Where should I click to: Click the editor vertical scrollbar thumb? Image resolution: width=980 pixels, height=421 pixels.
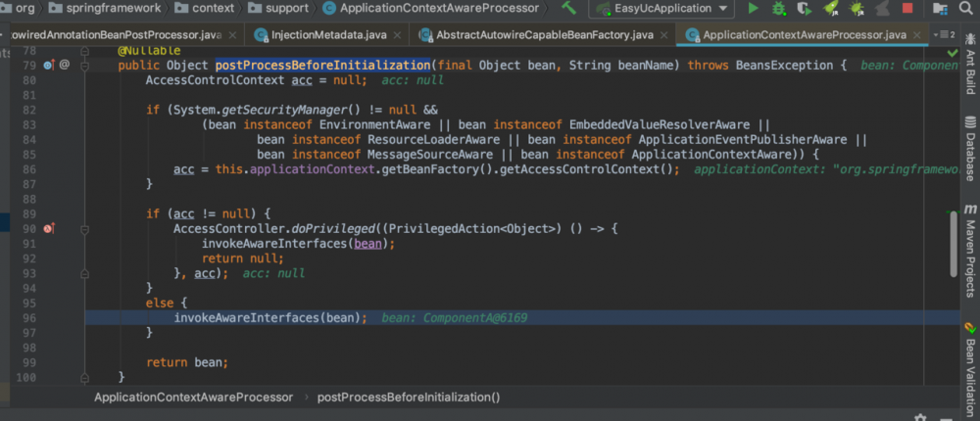tap(952, 245)
